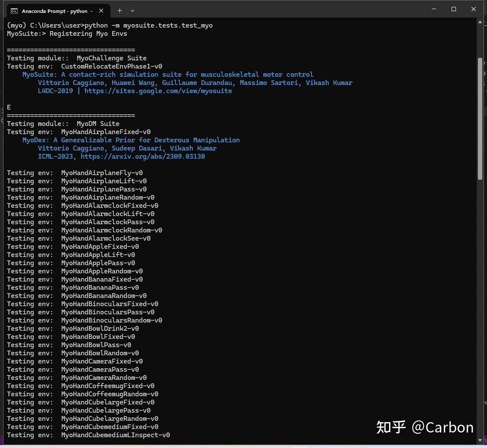Image resolution: width=487 pixels, height=448 pixels.
Task: Open a new terminal tab
Action: tap(119, 11)
